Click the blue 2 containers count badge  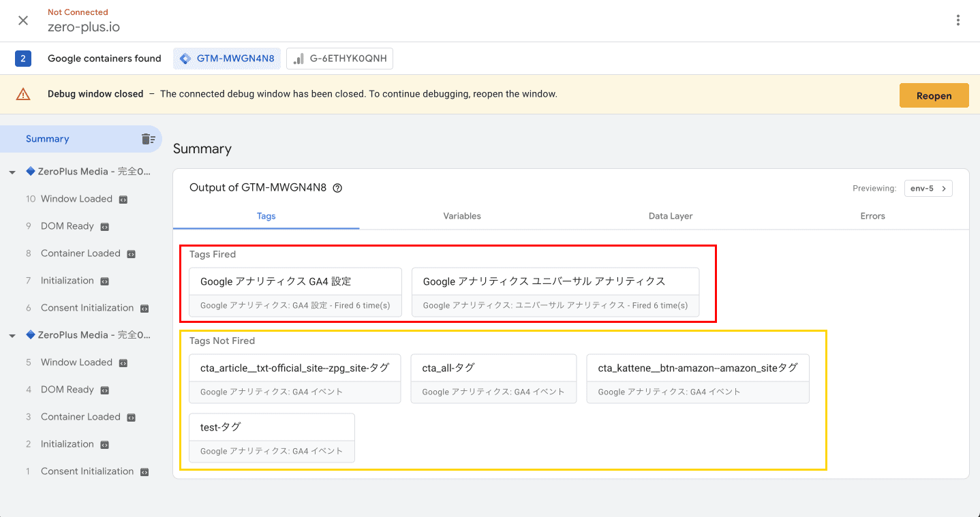click(23, 59)
